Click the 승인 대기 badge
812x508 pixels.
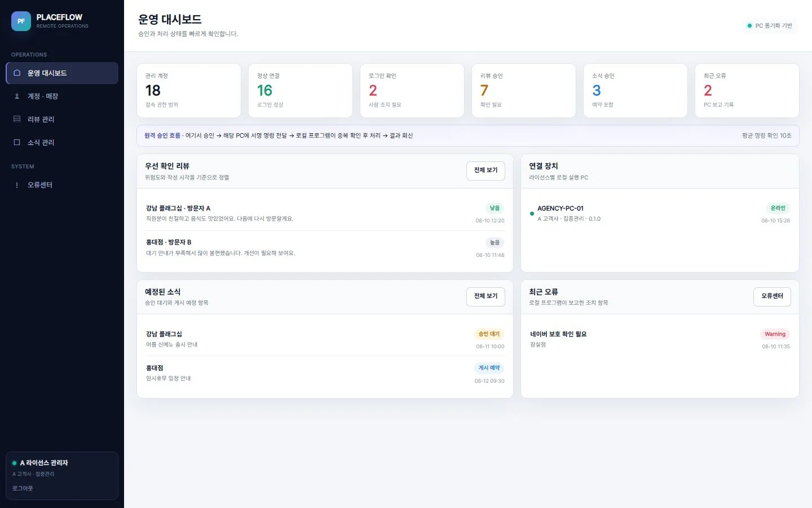coord(489,334)
